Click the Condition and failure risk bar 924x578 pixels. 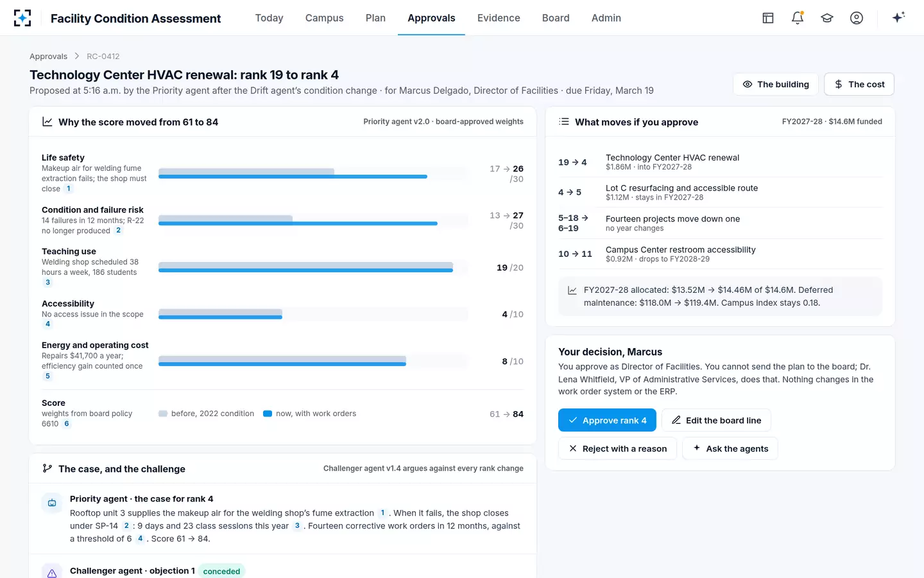[x=312, y=220]
